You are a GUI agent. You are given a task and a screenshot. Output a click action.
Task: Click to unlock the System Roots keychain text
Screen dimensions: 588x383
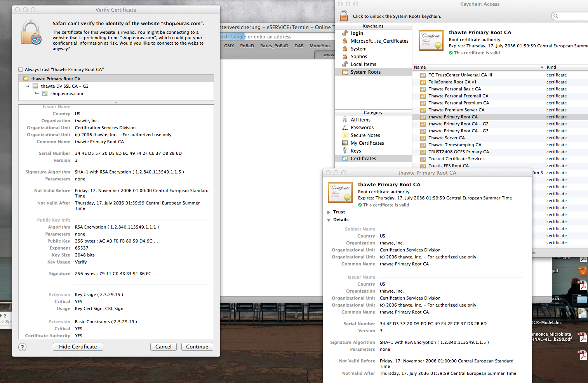[x=397, y=16]
